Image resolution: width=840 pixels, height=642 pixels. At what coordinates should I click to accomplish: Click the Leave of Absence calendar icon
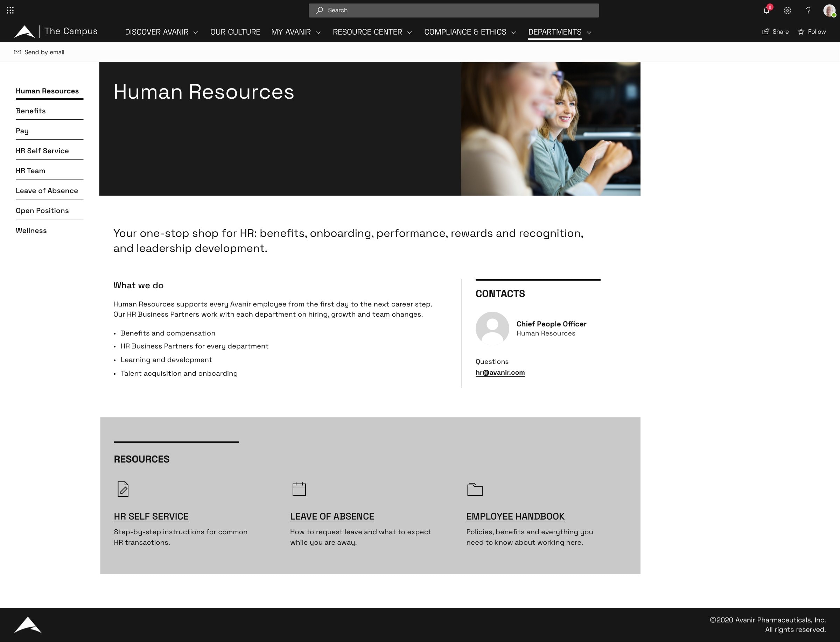(x=299, y=489)
